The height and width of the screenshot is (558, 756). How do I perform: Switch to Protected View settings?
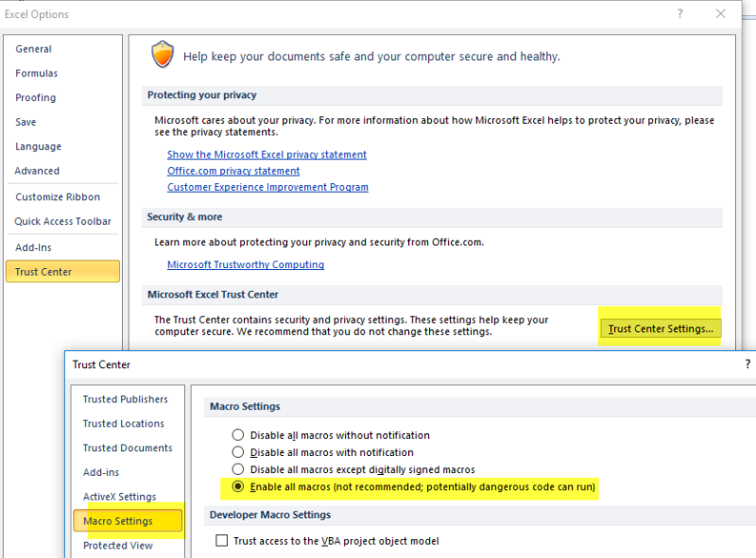[x=118, y=546]
